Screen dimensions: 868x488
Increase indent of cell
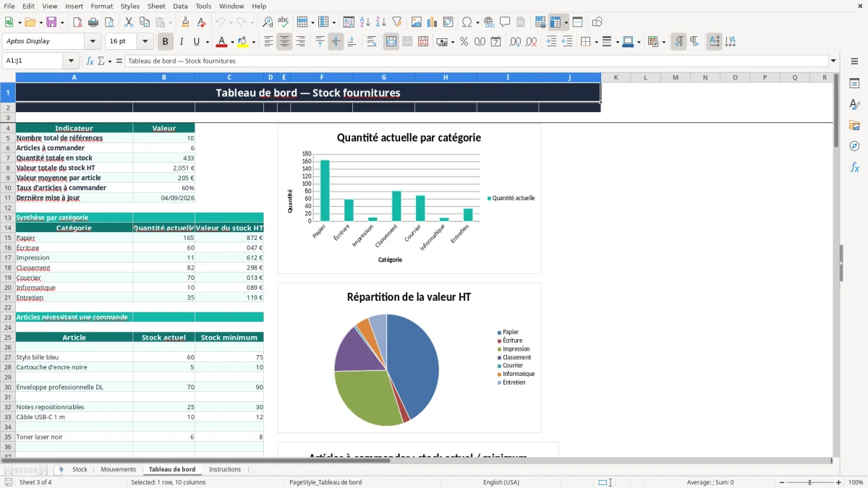click(x=552, y=42)
